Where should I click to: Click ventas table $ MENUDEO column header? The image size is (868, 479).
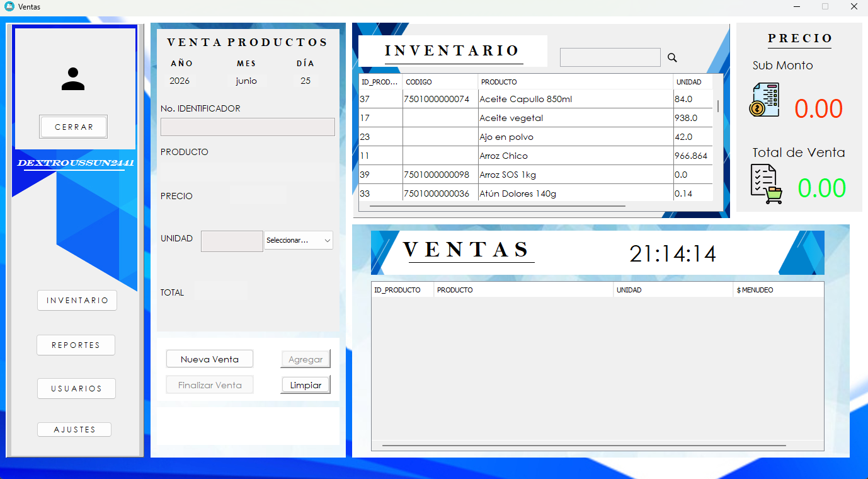point(779,290)
